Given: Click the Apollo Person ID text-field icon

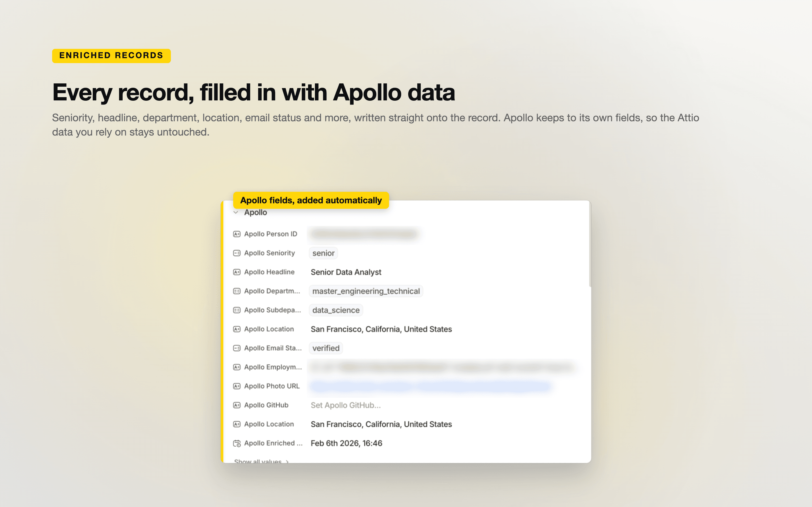Looking at the screenshot, I should tap(237, 234).
